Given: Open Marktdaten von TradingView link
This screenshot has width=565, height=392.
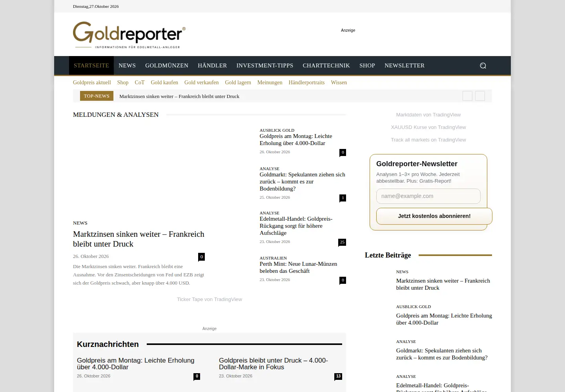Looking at the screenshot, I should coord(428,115).
